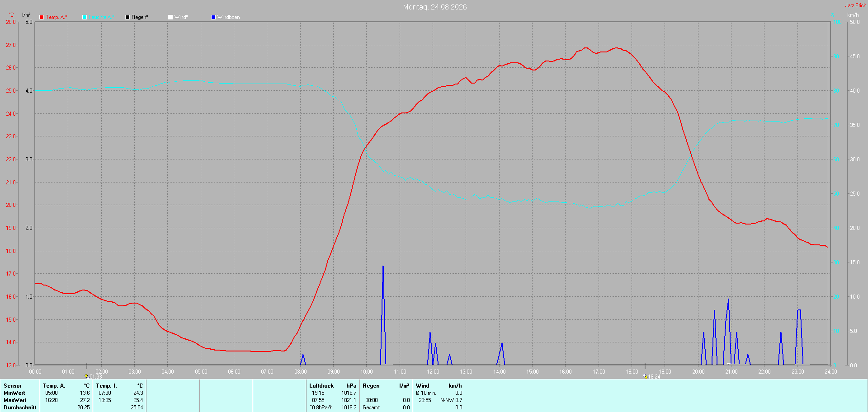Click the 20:00 label on the time axis
This screenshot has width=868, height=412.
[x=698, y=372]
